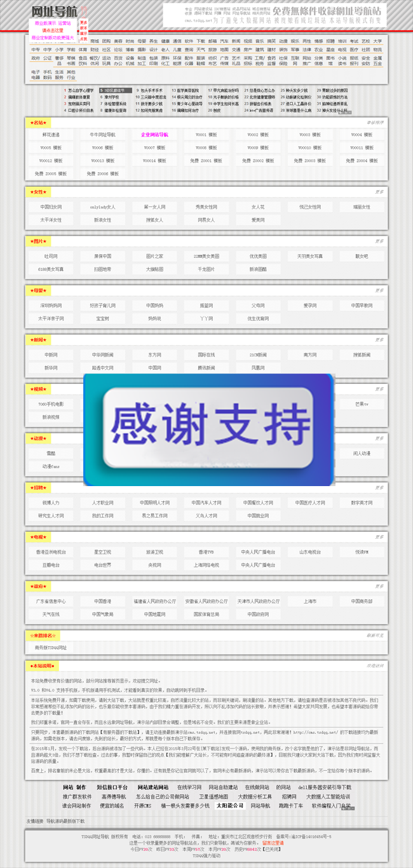Viewport: 413px width, 868px height.
Task: Open the 商务版TSDQQ网址 link
Action: 51,648
